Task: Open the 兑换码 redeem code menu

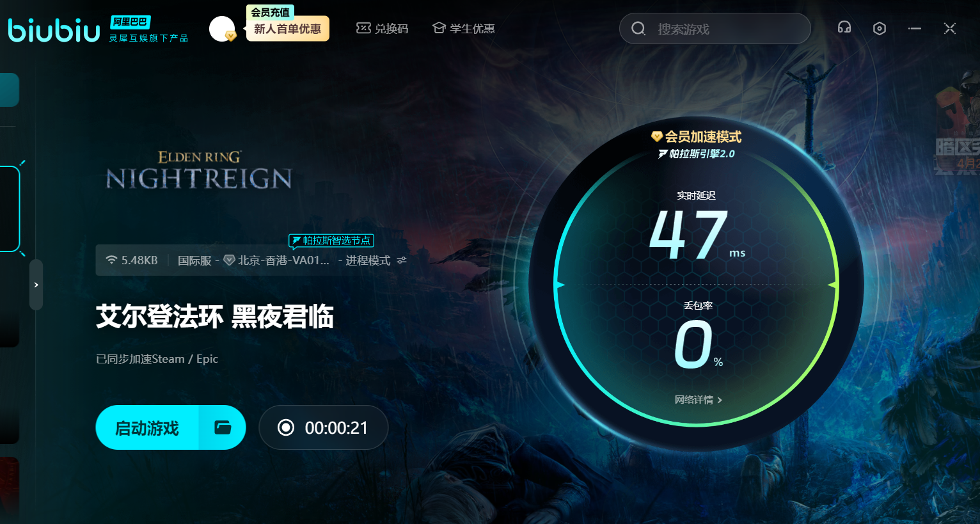Action: point(383,29)
